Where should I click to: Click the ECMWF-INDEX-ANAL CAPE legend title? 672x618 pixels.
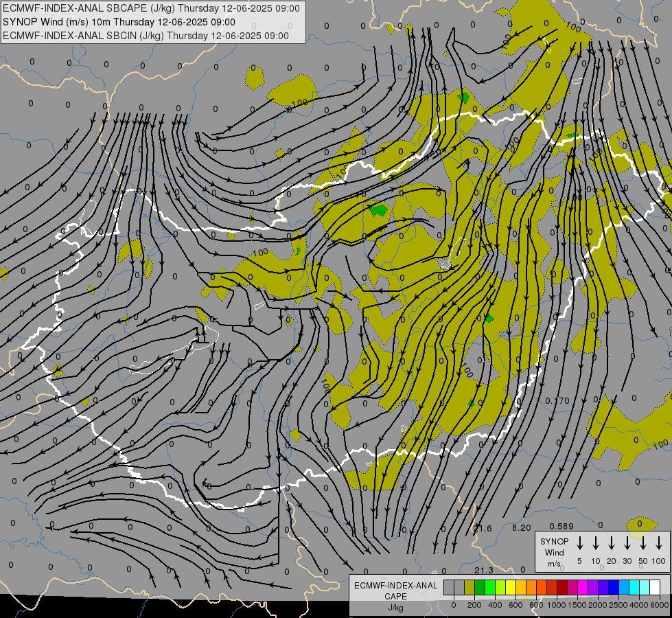[395, 591]
